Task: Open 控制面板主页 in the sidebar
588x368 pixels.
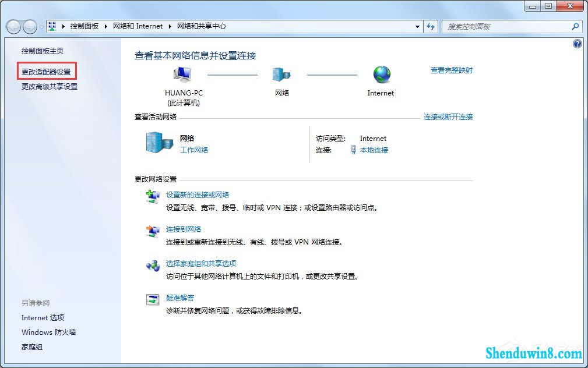Action: [43, 51]
